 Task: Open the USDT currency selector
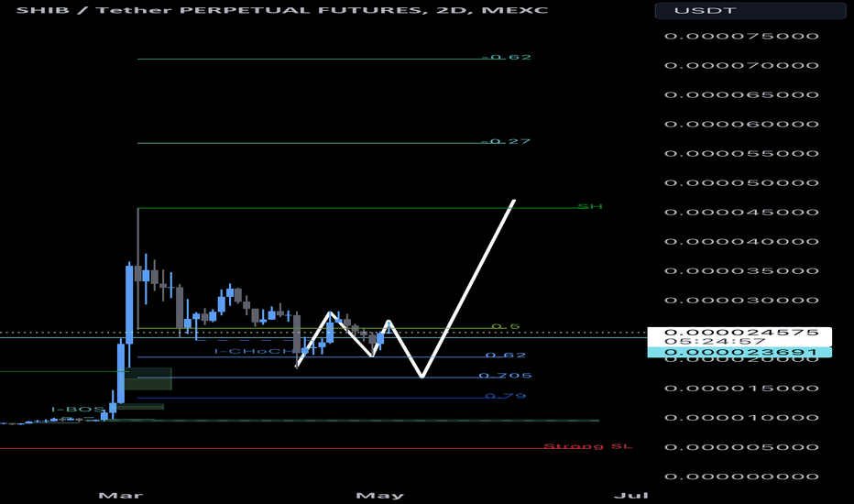pyautogui.click(x=750, y=10)
